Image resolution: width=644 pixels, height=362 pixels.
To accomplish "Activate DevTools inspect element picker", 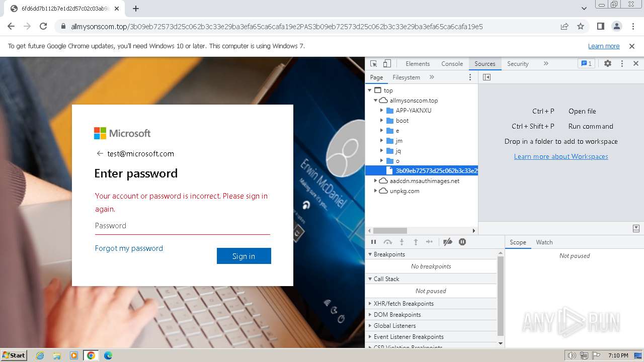I will (x=373, y=63).
